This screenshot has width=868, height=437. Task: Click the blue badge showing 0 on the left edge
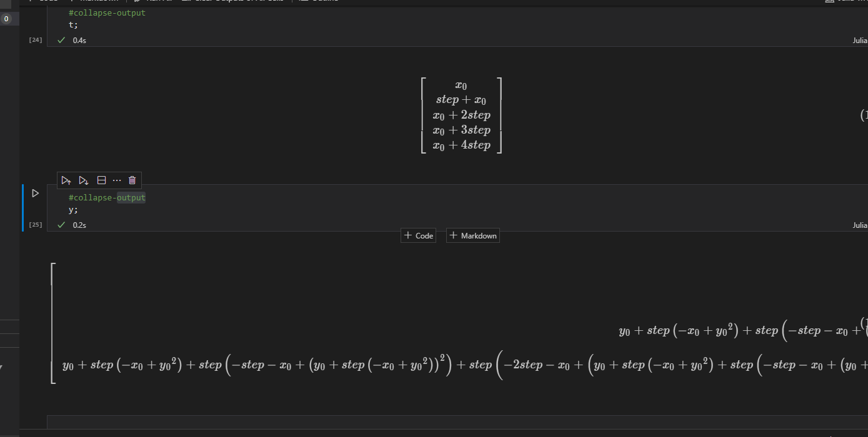click(x=6, y=18)
